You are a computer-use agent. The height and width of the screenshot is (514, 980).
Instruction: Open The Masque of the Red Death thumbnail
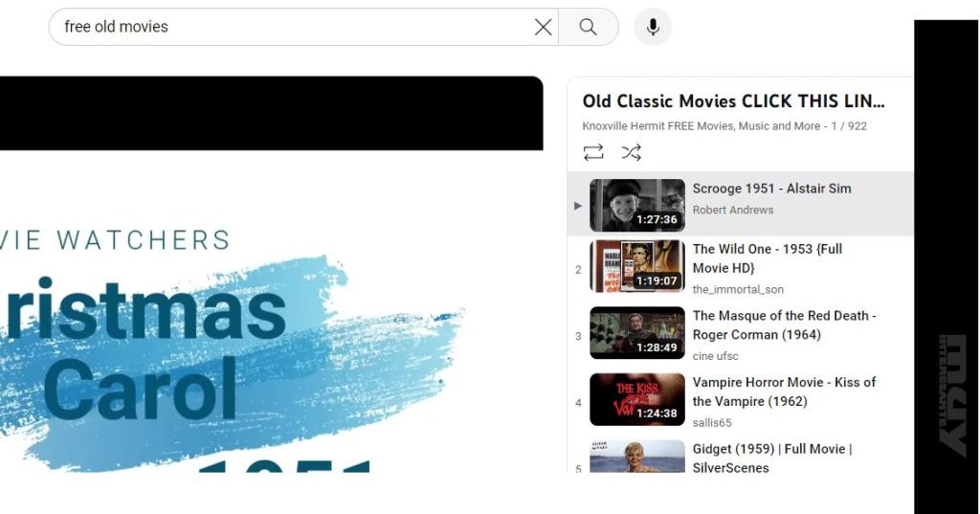coord(636,332)
